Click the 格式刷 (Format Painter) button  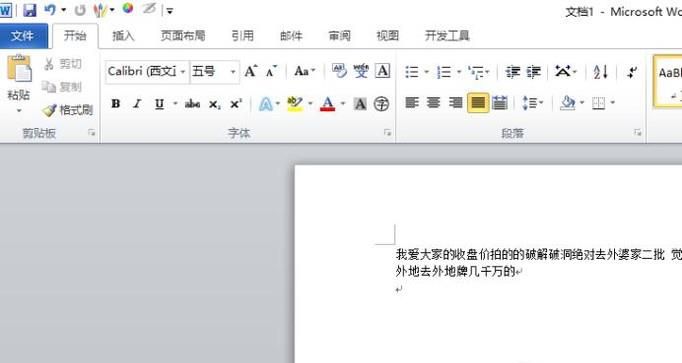(x=68, y=110)
